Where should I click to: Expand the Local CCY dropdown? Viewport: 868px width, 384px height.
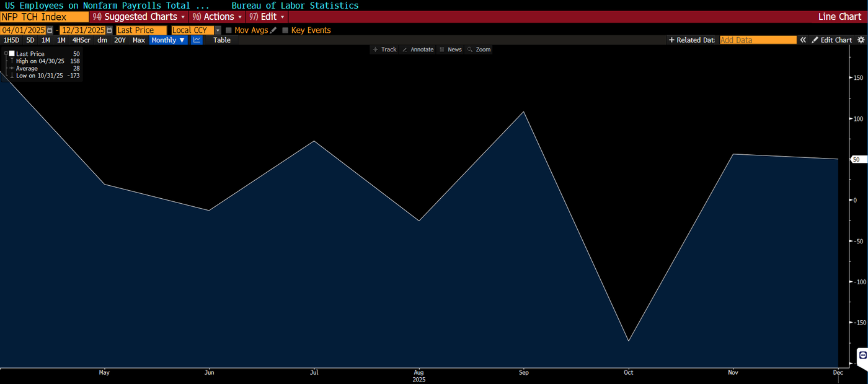(218, 30)
